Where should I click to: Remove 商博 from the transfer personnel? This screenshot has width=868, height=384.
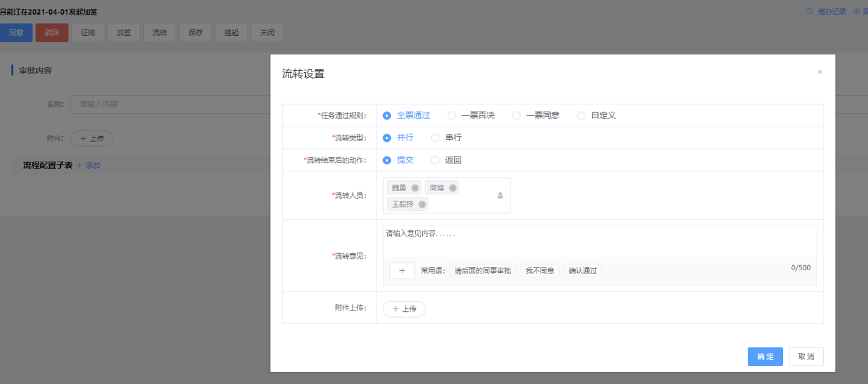point(453,188)
